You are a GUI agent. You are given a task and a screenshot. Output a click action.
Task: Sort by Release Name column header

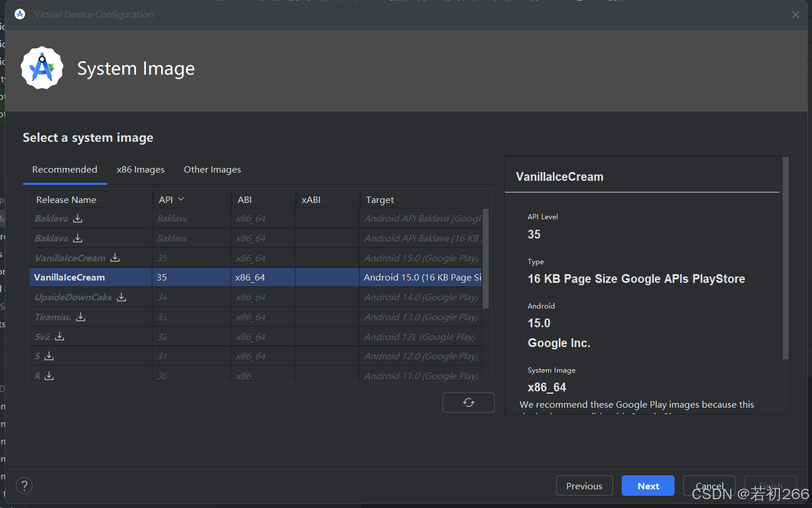(x=91, y=199)
